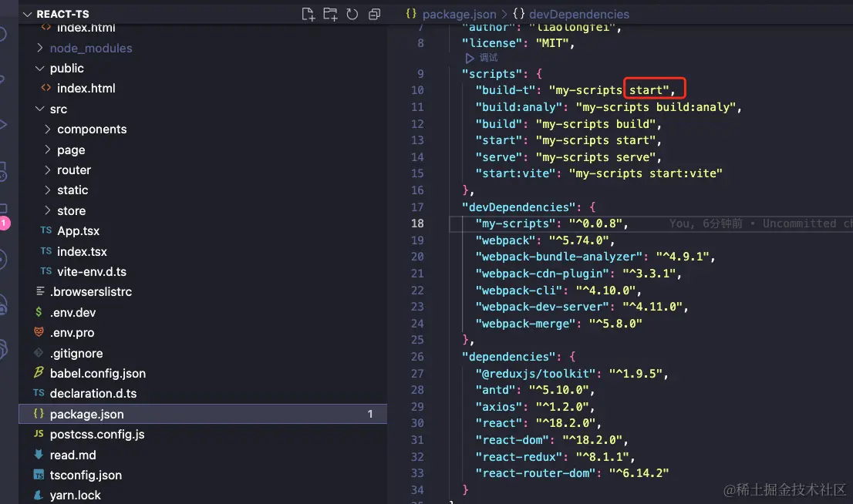This screenshot has height=504, width=853.
Task: Click package.json in the breadcrumb
Action: click(x=459, y=14)
